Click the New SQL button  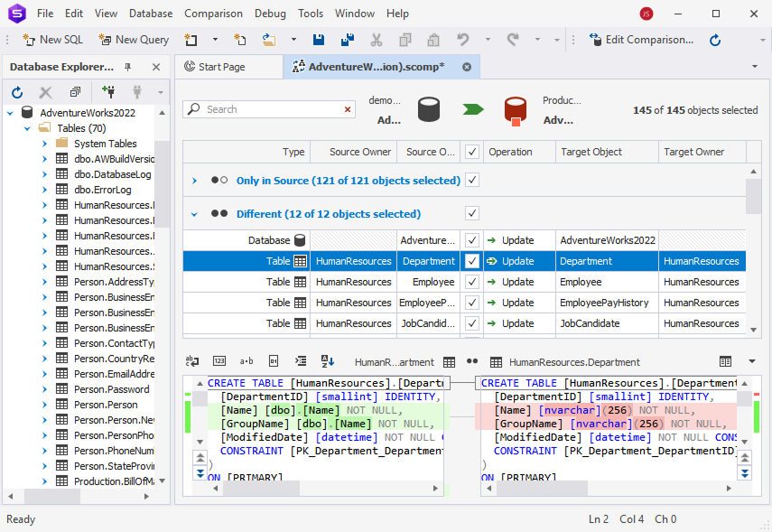coord(51,40)
